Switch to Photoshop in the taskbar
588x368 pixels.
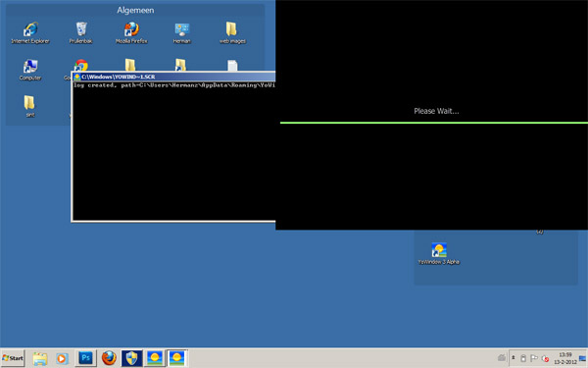85,358
